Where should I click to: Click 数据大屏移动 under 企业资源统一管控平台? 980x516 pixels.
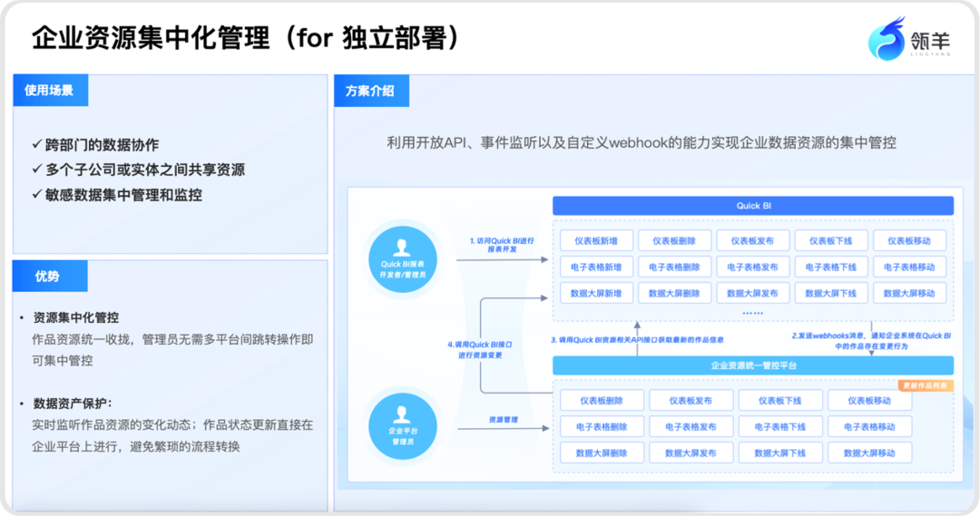pyautogui.click(x=869, y=453)
